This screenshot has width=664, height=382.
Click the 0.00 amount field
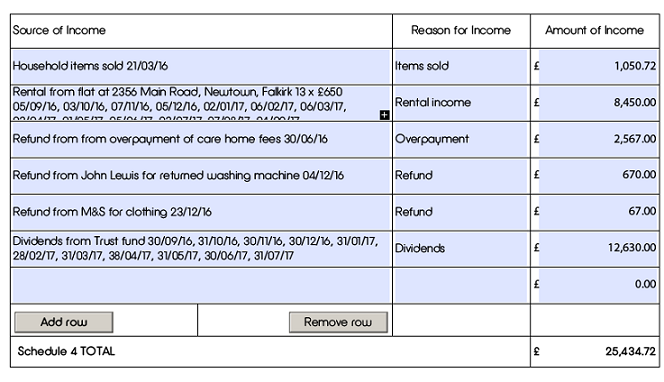(598, 285)
